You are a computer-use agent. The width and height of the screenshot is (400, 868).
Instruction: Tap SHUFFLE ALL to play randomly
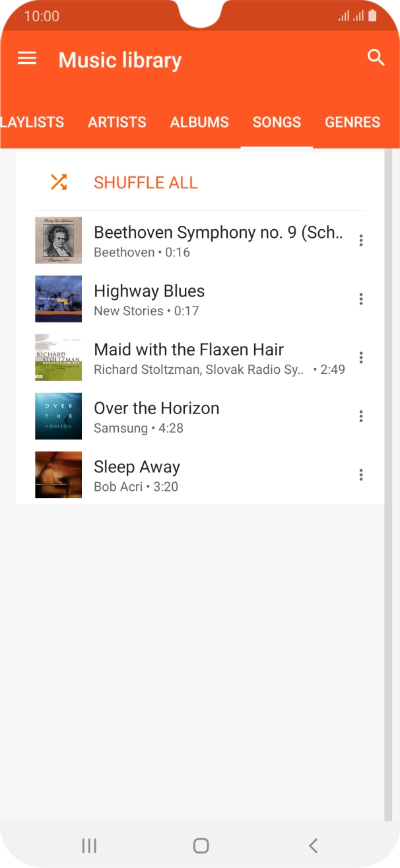coord(145,182)
